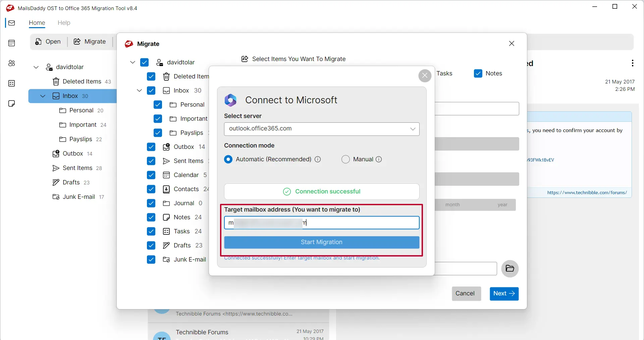Viewport: 644px width, 340px height.
Task: Open the Help tab
Action: click(64, 23)
